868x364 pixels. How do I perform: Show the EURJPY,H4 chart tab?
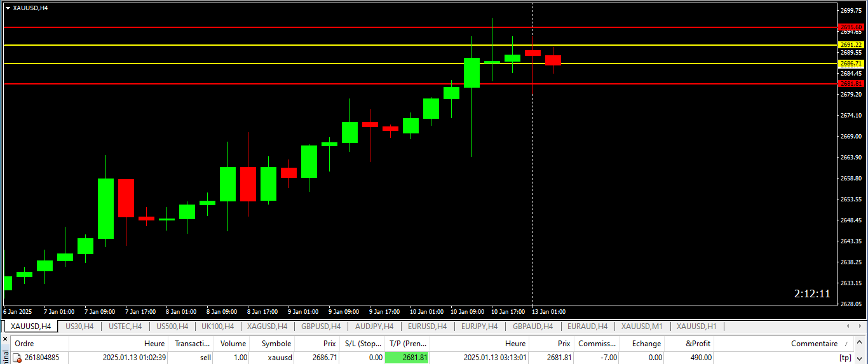click(x=479, y=327)
